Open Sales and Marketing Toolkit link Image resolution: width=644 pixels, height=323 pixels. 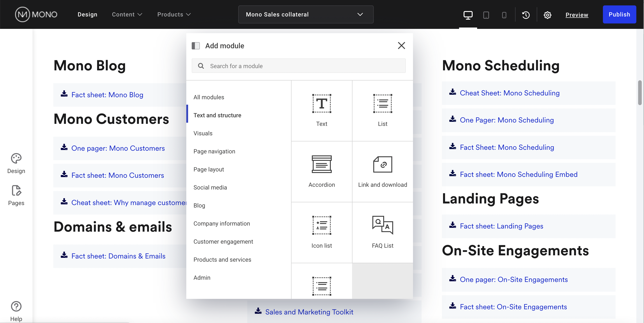(309, 312)
